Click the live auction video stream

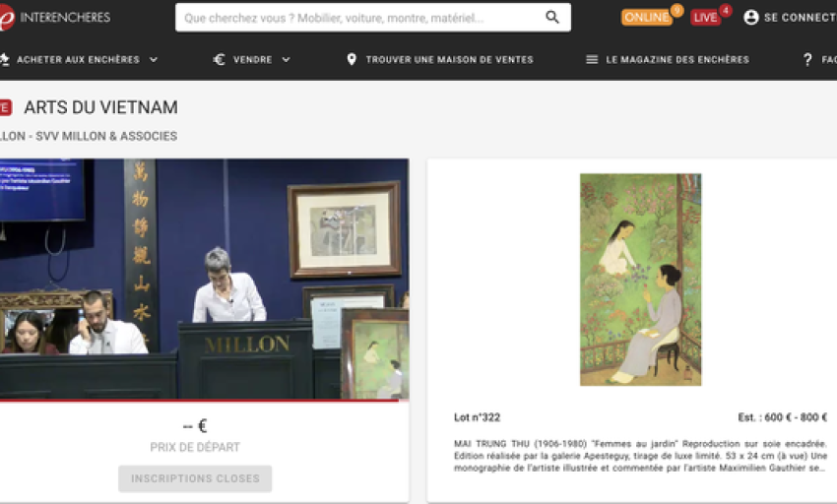[205, 279]
